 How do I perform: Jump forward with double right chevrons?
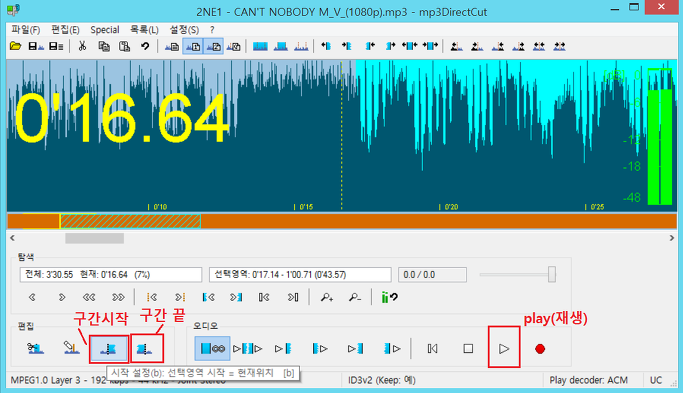click(x=118, y=297)
